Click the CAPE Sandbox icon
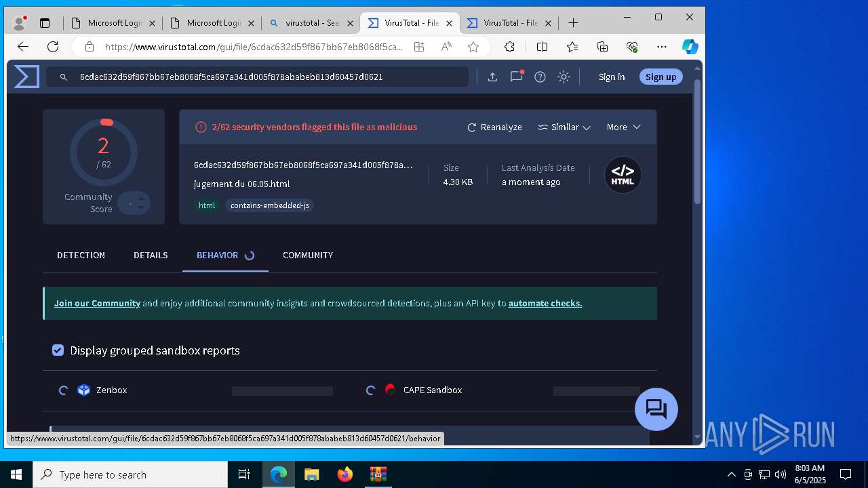Image resolution: width=868 pixels, height=488 pixels. point(390,389)
